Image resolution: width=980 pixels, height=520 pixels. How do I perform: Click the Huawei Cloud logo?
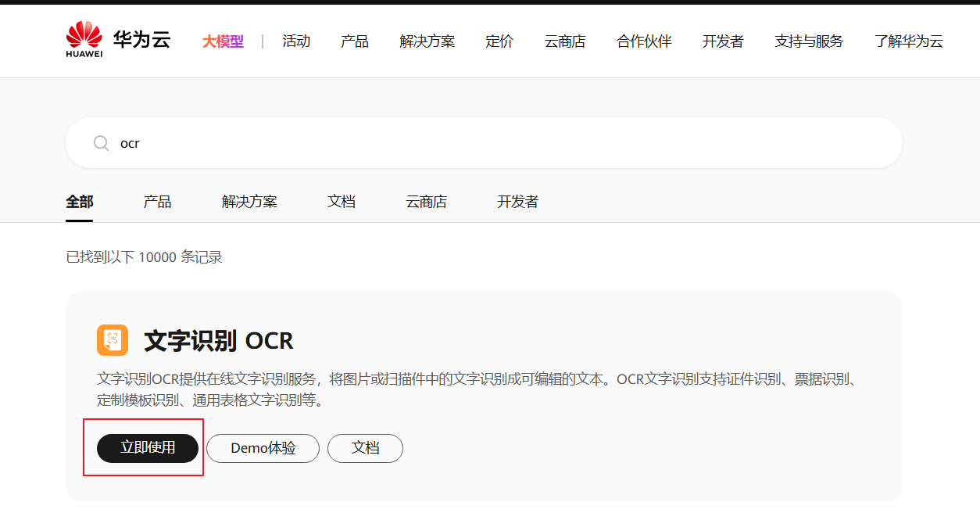click(x=118, y=40)
